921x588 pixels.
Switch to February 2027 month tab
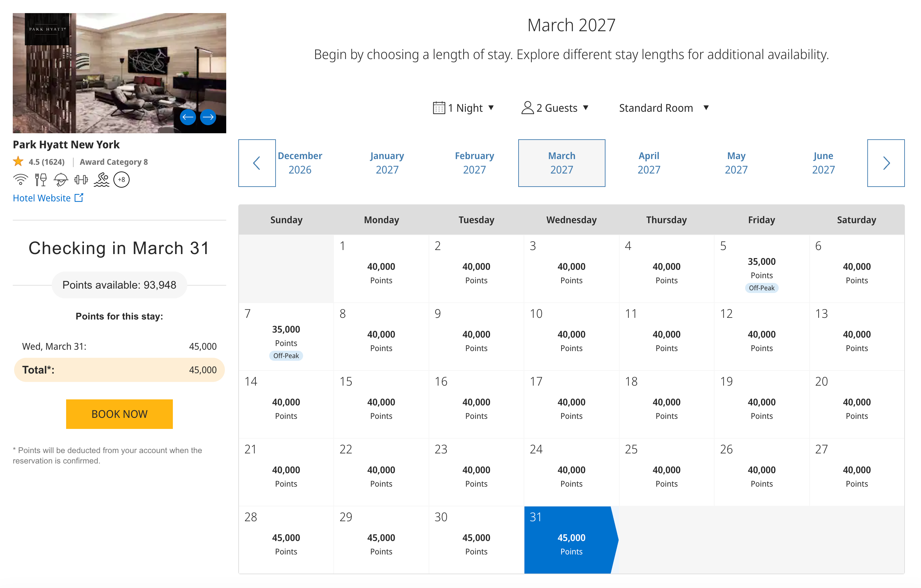pos(474,163)
